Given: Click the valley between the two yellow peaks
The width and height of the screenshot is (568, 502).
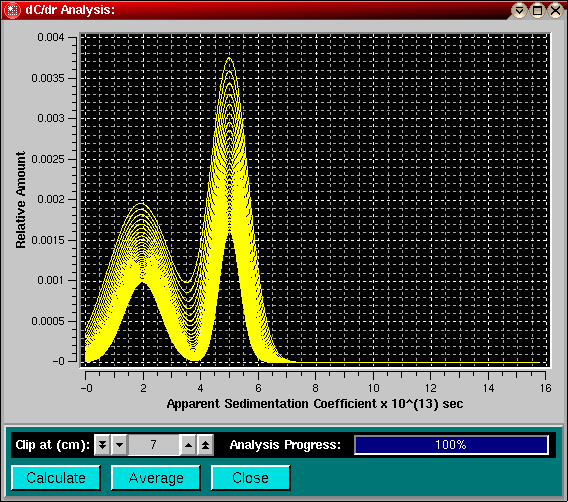Looking at the screenshot, I should point(190,319).
